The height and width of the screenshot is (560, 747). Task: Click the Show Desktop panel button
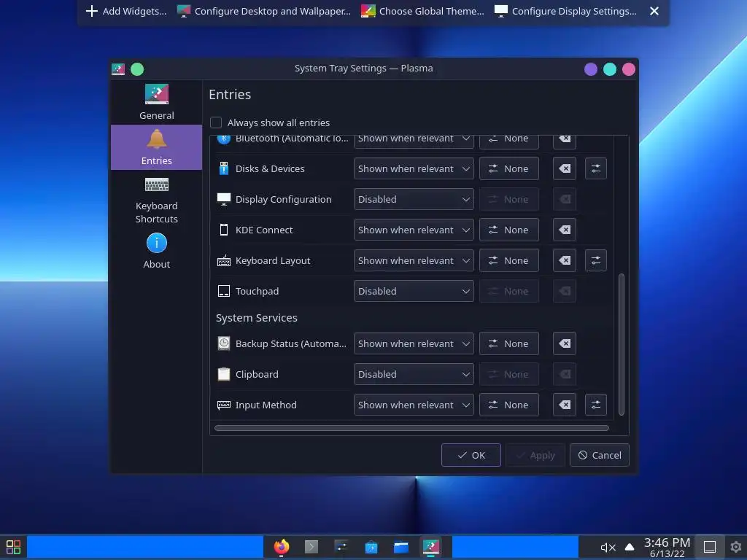pyautogui.click(x=710, y=547)
